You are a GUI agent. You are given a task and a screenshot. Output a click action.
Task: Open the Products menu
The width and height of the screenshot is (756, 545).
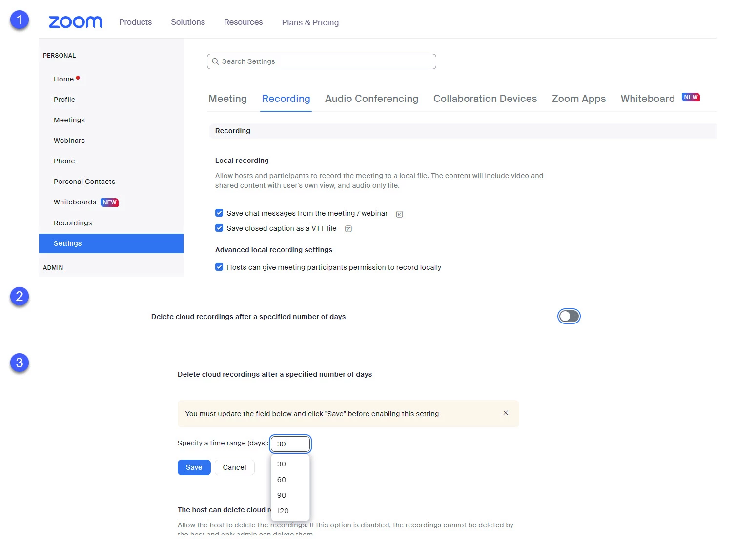tap(136, 22)
